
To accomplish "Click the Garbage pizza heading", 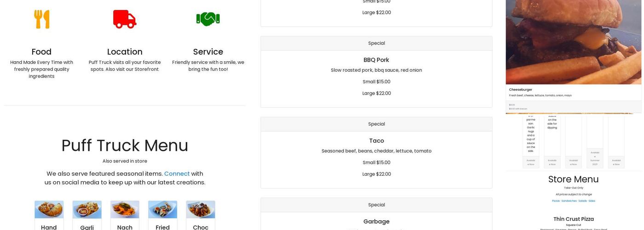I will pos(376,221).
